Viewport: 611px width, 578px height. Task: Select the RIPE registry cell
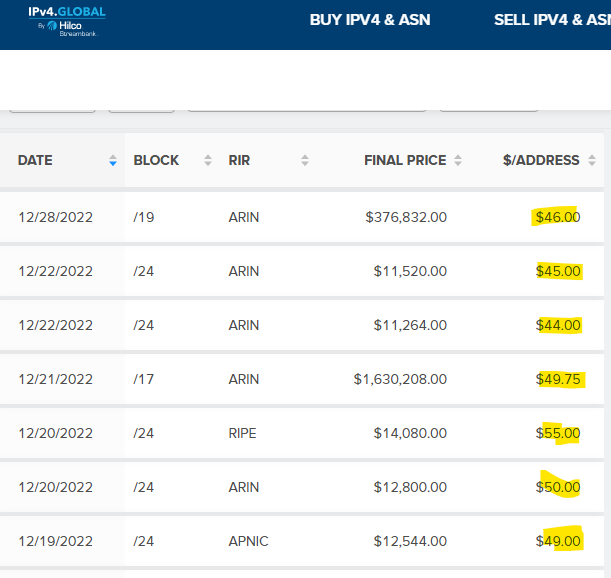tap(242, 433)
